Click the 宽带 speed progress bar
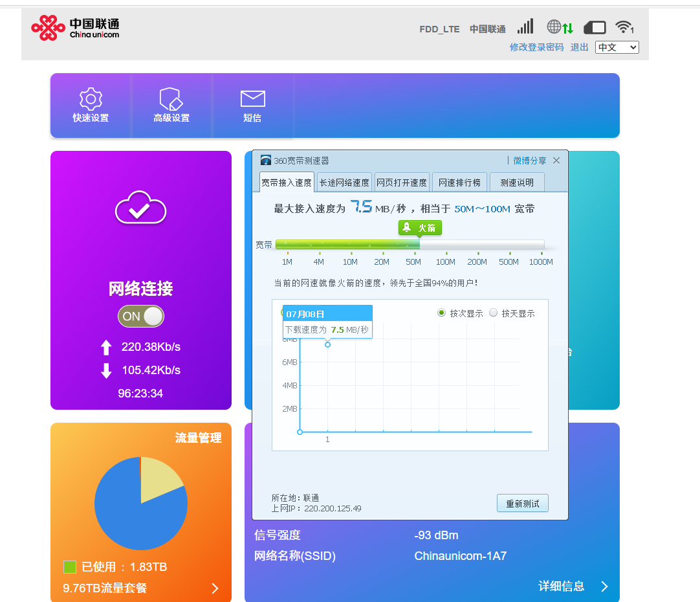The width and height of the screenshot is (700, 602). [x=410, y=244]
